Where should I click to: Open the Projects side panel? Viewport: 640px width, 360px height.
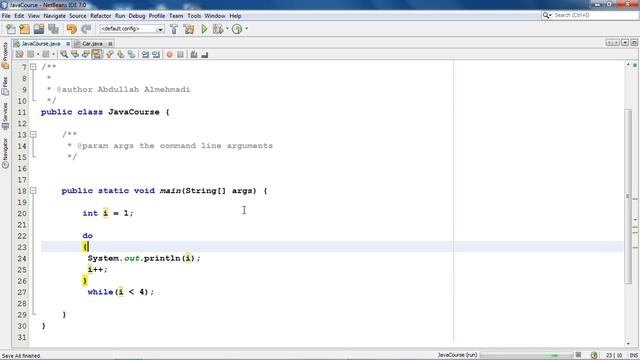pos(5,56)
